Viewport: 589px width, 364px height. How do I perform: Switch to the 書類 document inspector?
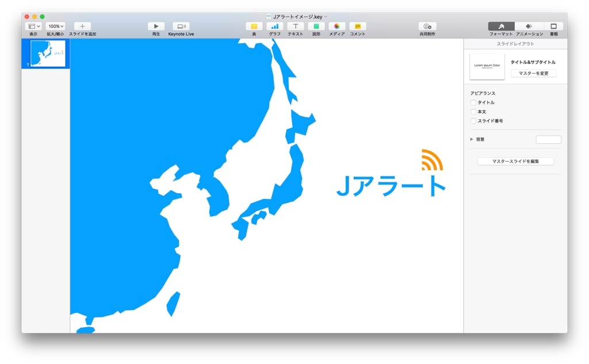(x=553, y=26)
